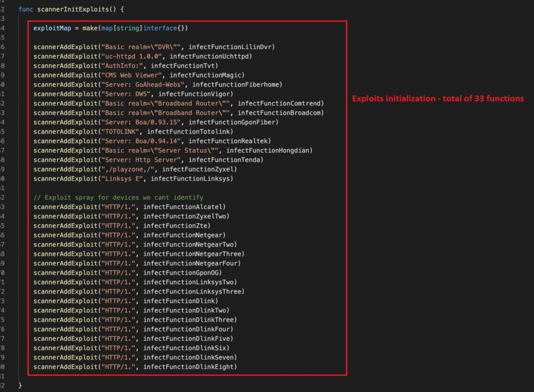This screenshot has width=534, height=392.
Task: Select the infectFunctionDlinkThree line
Action: (x=135, y=320)
